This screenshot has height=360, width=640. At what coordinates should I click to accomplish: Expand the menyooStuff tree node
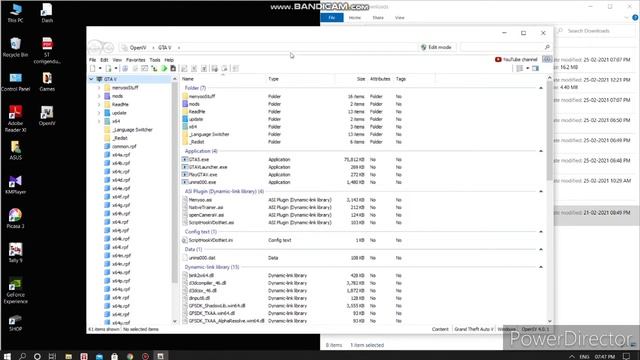click(99, 88)
